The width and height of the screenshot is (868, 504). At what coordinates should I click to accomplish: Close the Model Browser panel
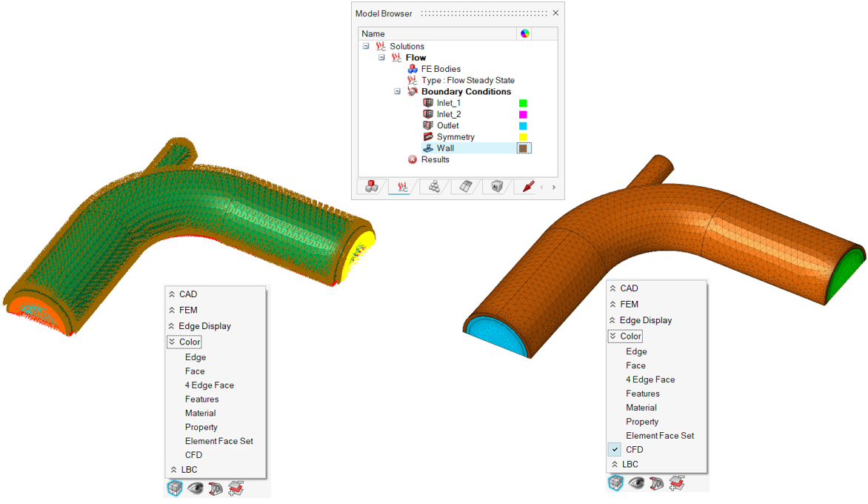click(x=555, y=13)
